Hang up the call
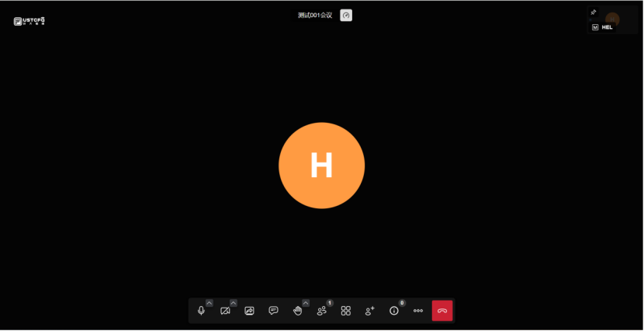The width and height of the screenshot is (644, 331). coord(442,311)
